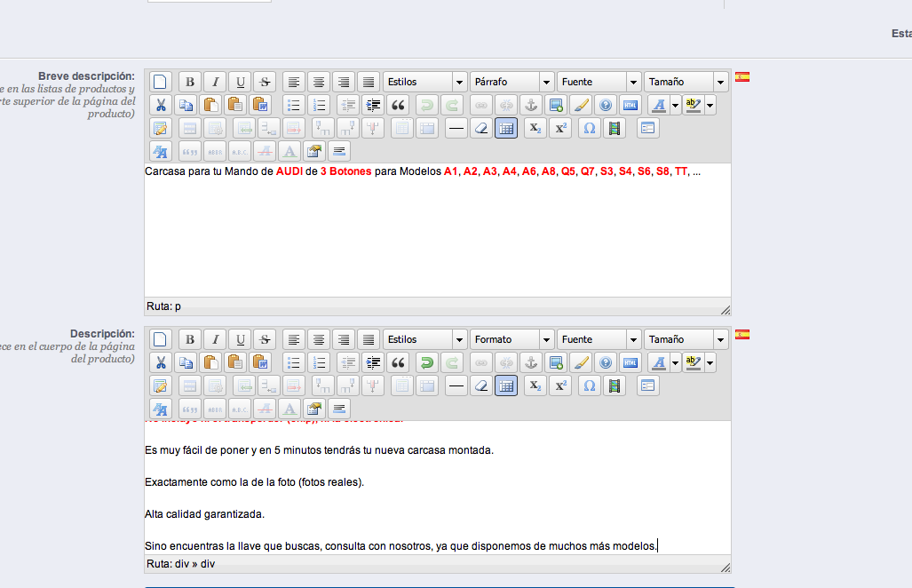This screenshot has height=588, width=912.
Task: Toggle Bold in Breve descripción editor
Action: point(190,82)
